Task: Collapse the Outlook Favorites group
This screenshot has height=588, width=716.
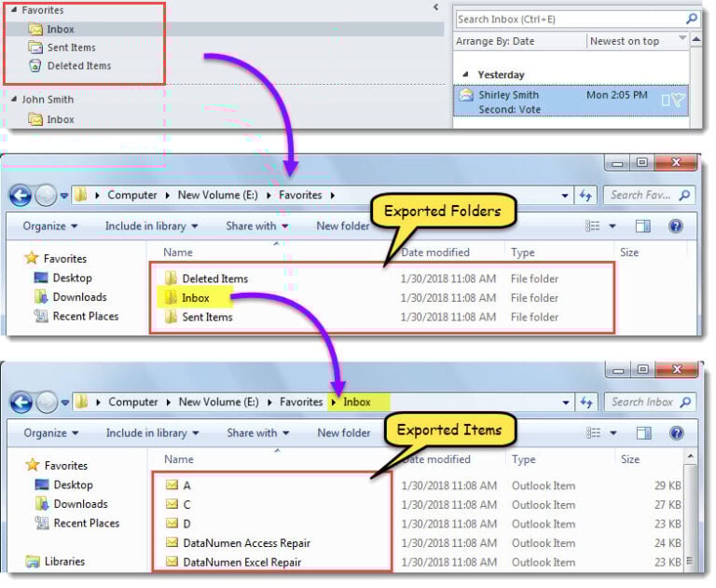Action: click(x=13, y=9)
